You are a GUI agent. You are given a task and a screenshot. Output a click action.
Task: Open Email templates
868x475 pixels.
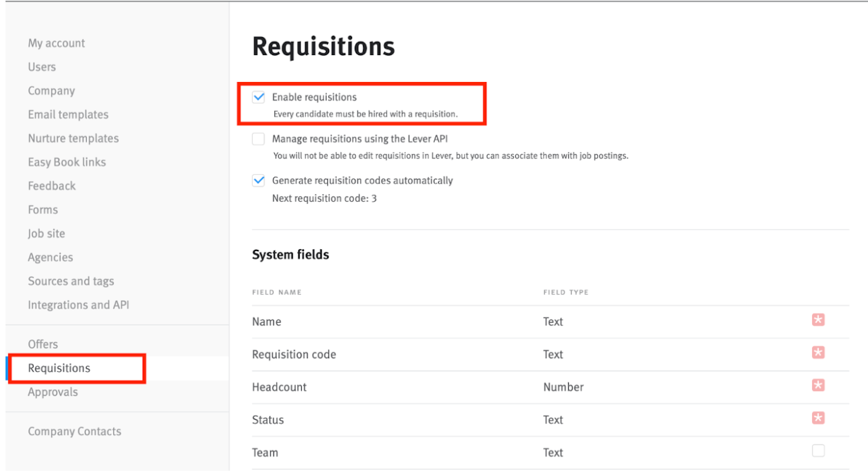pos(68,114)
